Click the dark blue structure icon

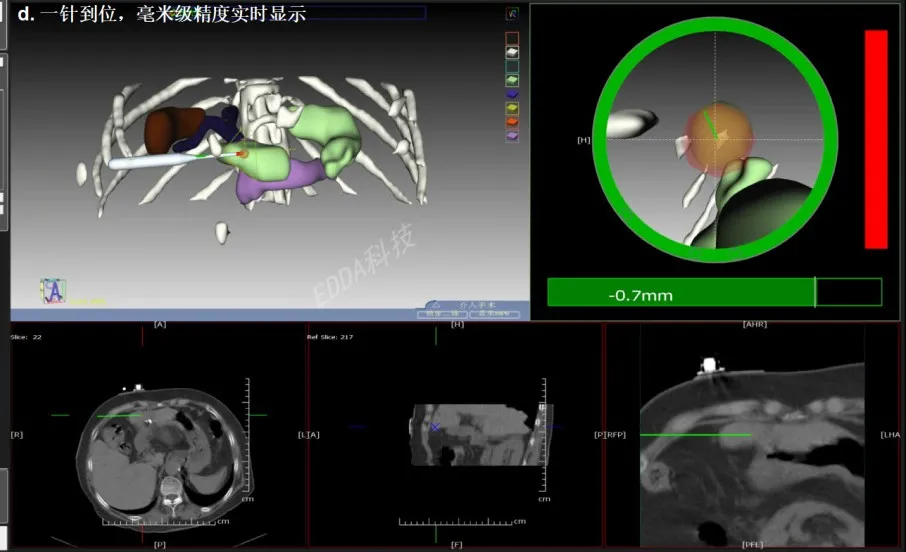[x=512, y=94]
